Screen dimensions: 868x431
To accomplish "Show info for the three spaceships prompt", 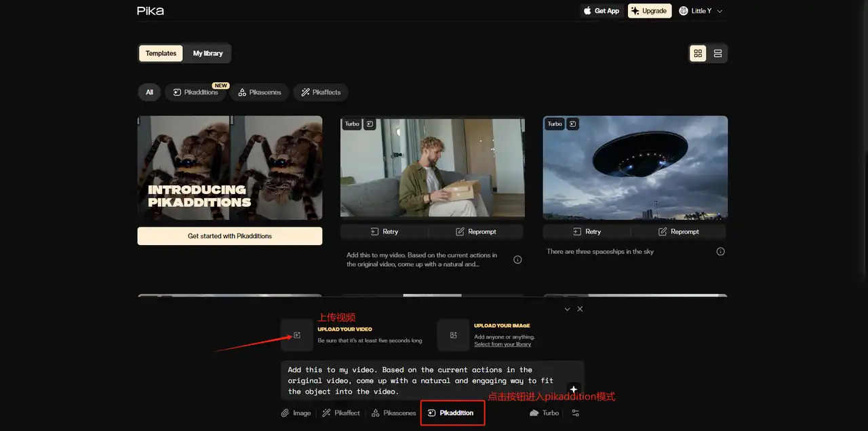I will point(721,251).
